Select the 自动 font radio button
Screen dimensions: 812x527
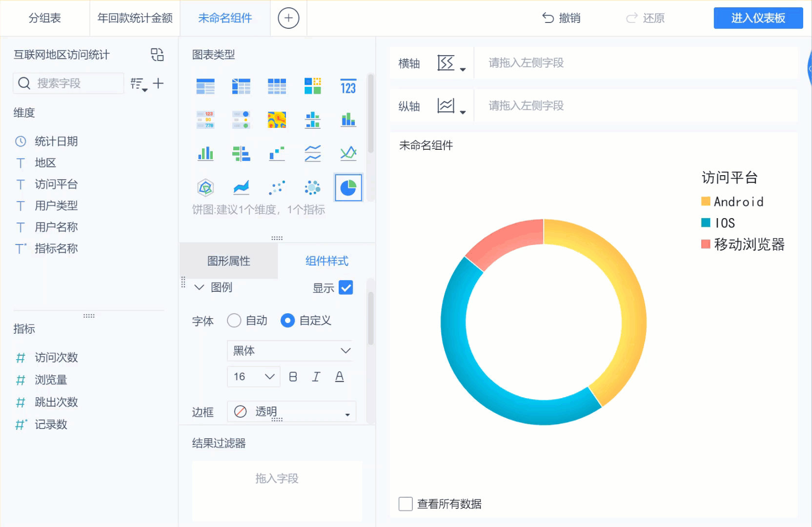(234, 321)
